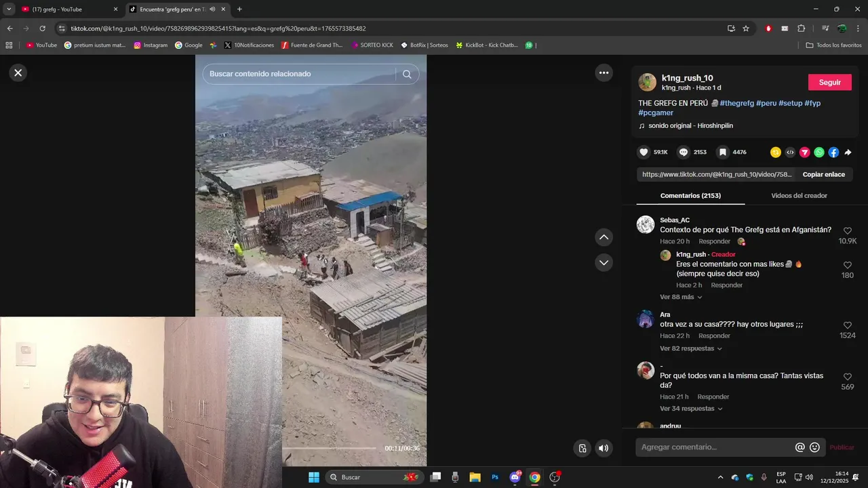Open k1ng_rush_10 profile avatar

pos(648,82)
